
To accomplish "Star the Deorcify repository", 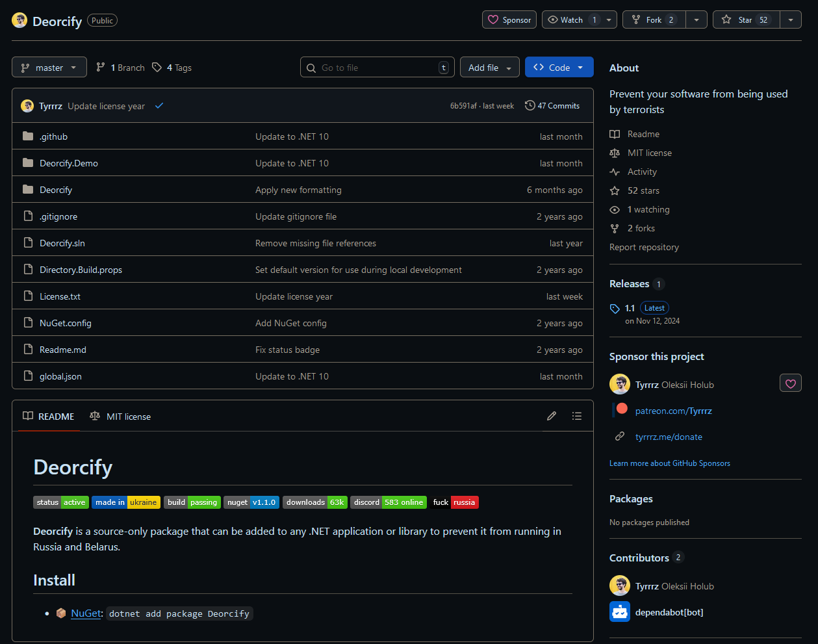I will (746, 19).
